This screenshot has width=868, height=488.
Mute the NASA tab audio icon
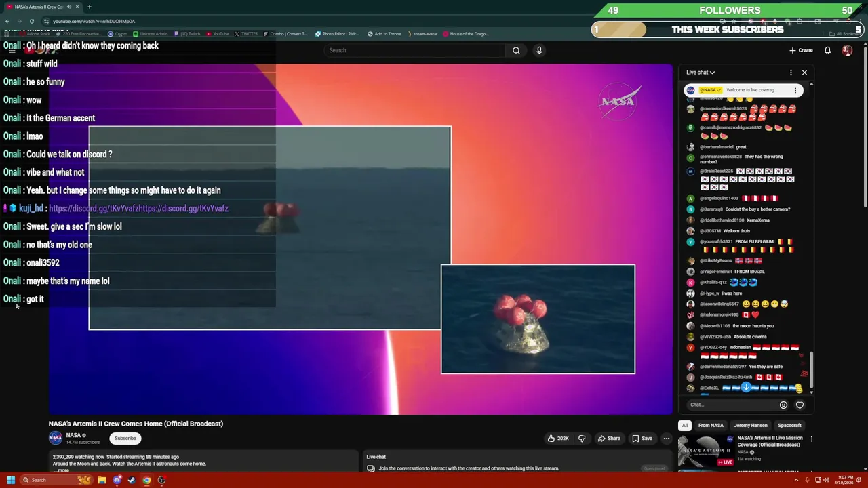click(x=68, y=7)
